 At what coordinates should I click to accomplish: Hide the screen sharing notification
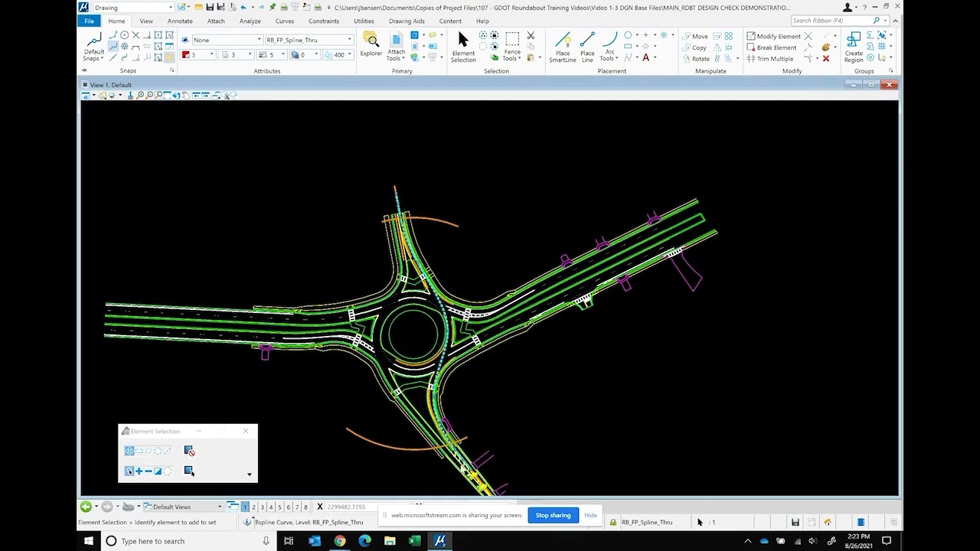(x=590, y=515)
